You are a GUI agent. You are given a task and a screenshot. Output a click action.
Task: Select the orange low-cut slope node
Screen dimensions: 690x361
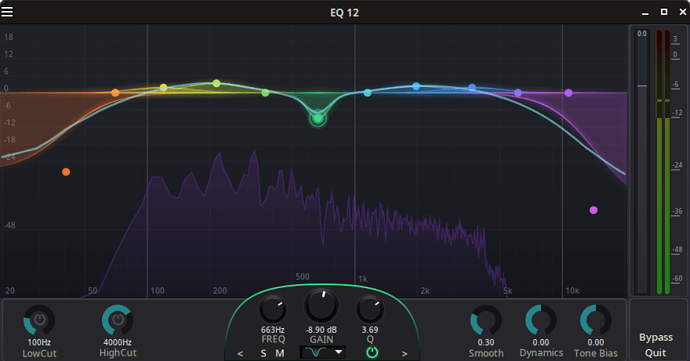[66, 172]
